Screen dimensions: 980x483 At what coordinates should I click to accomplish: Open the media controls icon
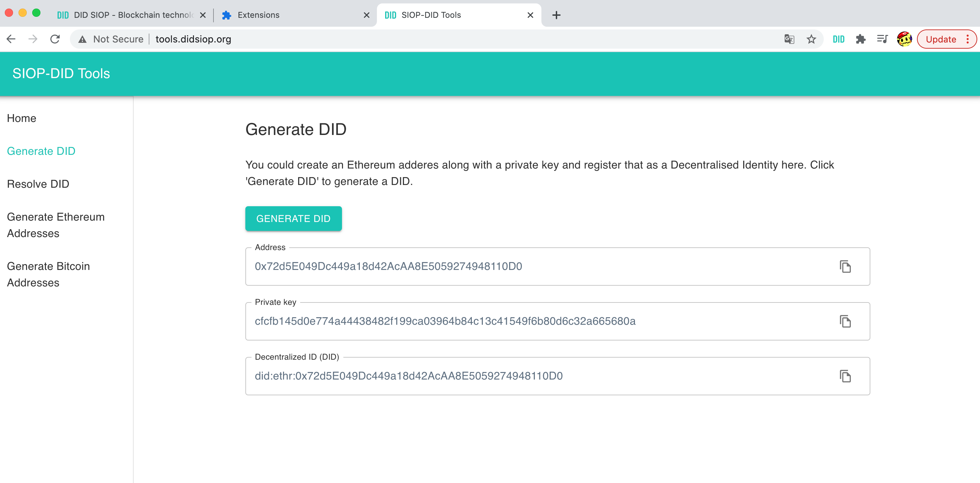point(882,39)
